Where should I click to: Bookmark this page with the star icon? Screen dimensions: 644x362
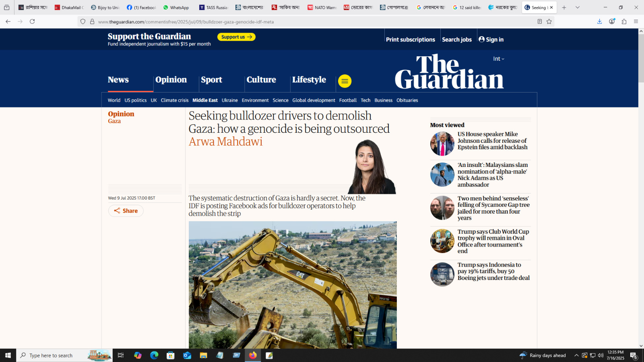pos(549,22)
